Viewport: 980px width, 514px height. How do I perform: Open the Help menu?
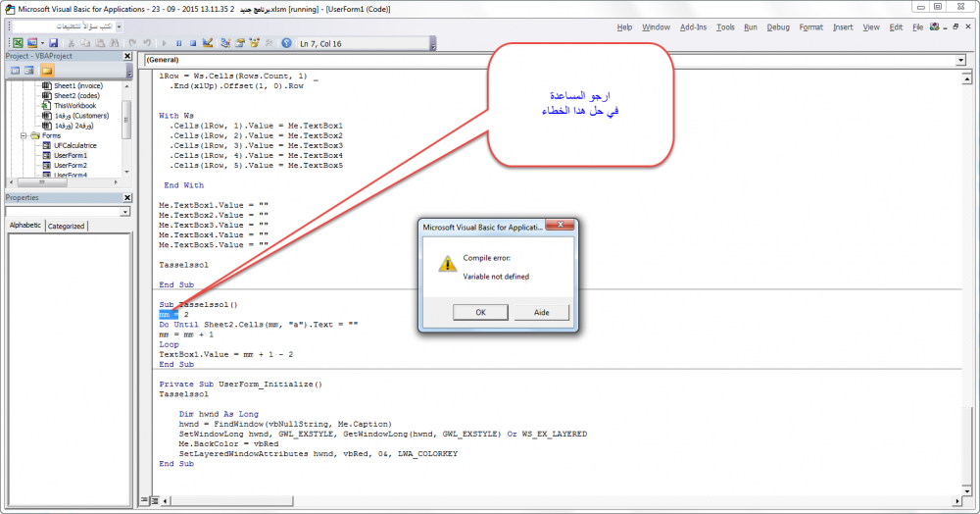tap(624, 26)
